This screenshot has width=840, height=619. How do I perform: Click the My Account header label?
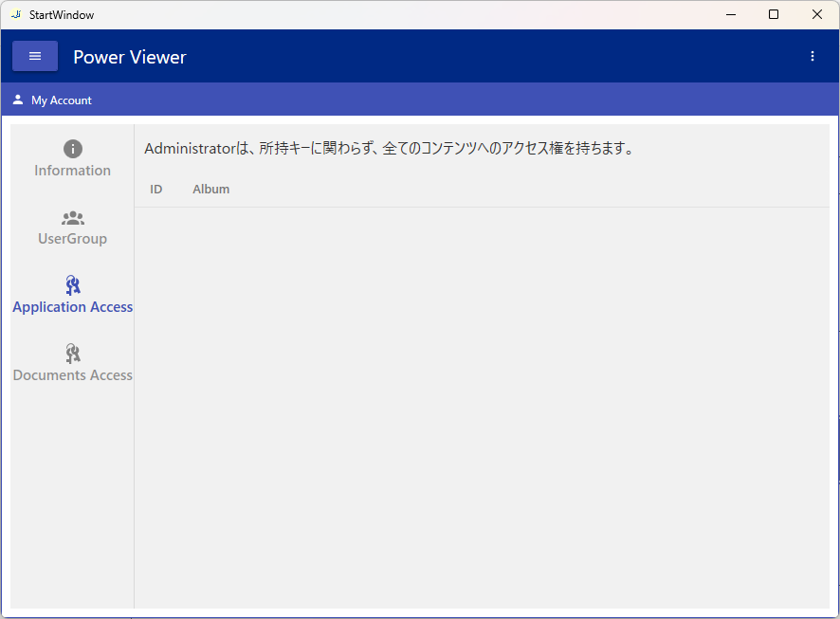(62, 100)
